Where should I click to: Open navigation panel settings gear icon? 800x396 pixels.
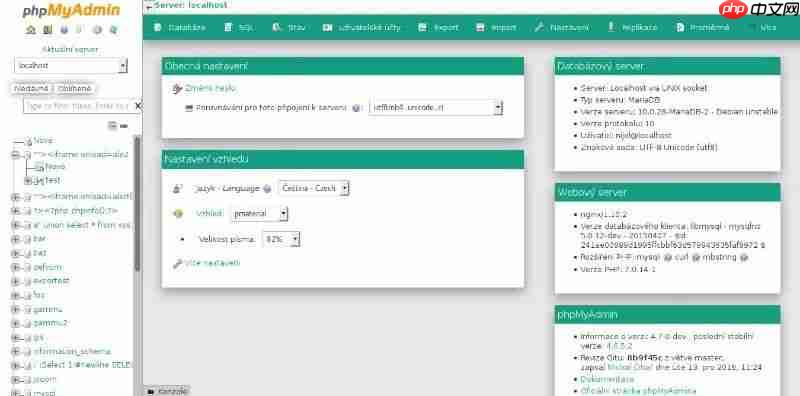tap(97, 30)
